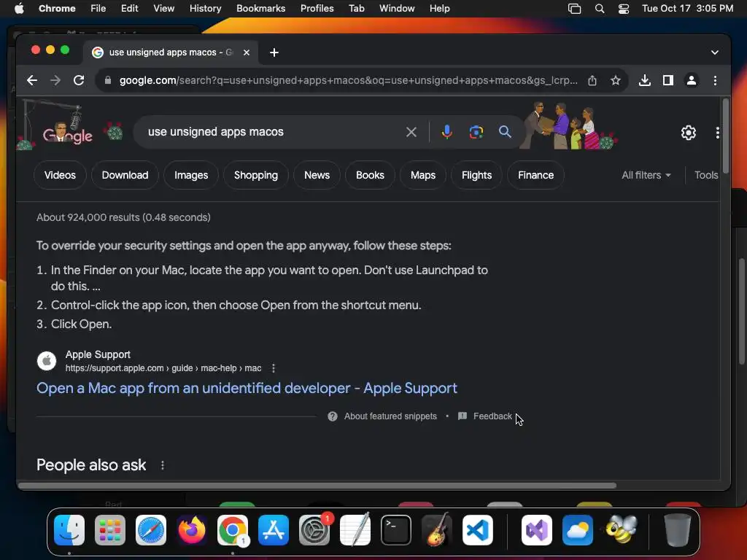Image resolution: width=747 pixels, height=560 pixels.
Task: Open the Window menu
Action: click(397, 9)
